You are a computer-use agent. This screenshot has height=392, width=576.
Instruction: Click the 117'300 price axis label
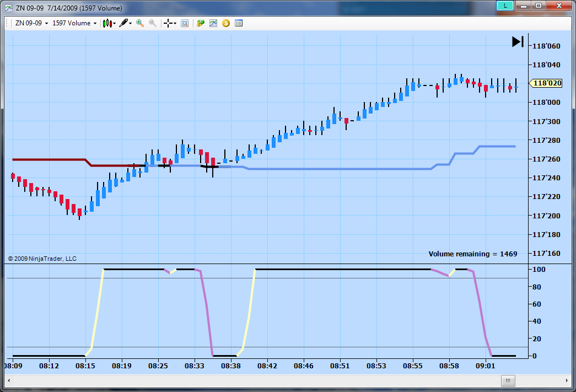tap(546, 121)
